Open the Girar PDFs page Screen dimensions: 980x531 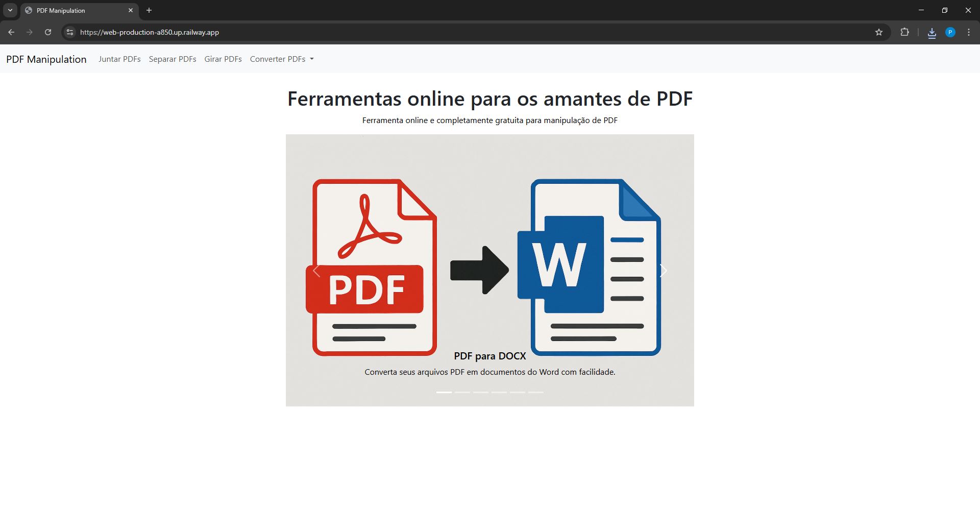point(223,59)
